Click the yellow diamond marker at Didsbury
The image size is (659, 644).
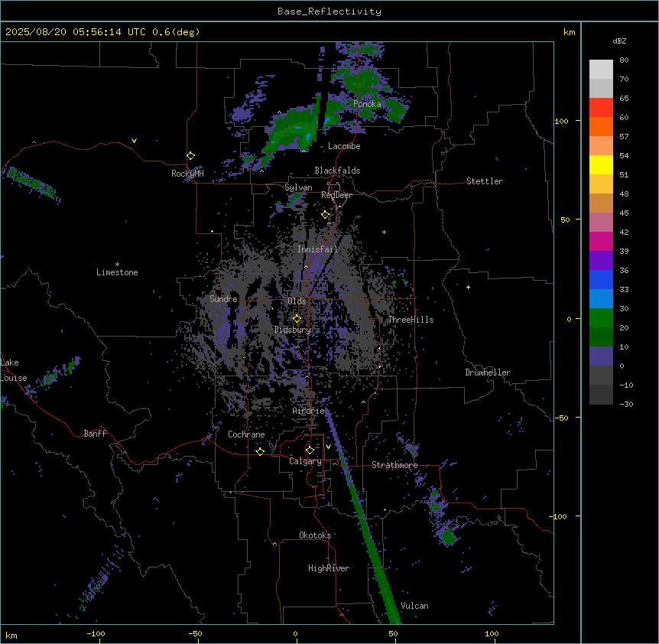click(297, 319)
